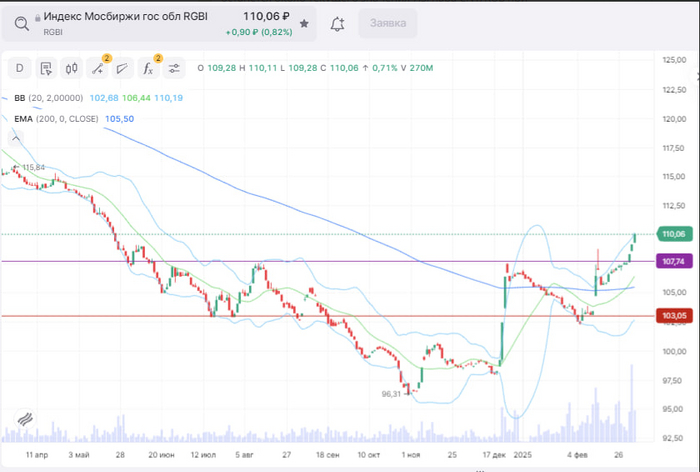The image size is (700, 472).
Task: Open the fx indicators menu
Action: [x=148, y=68]
